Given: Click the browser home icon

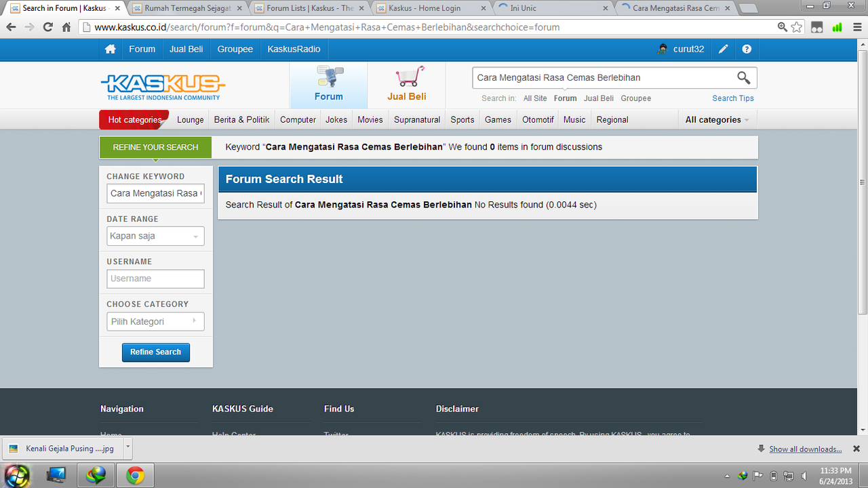Looking at the screenshot, I should [x=66, y=27].
